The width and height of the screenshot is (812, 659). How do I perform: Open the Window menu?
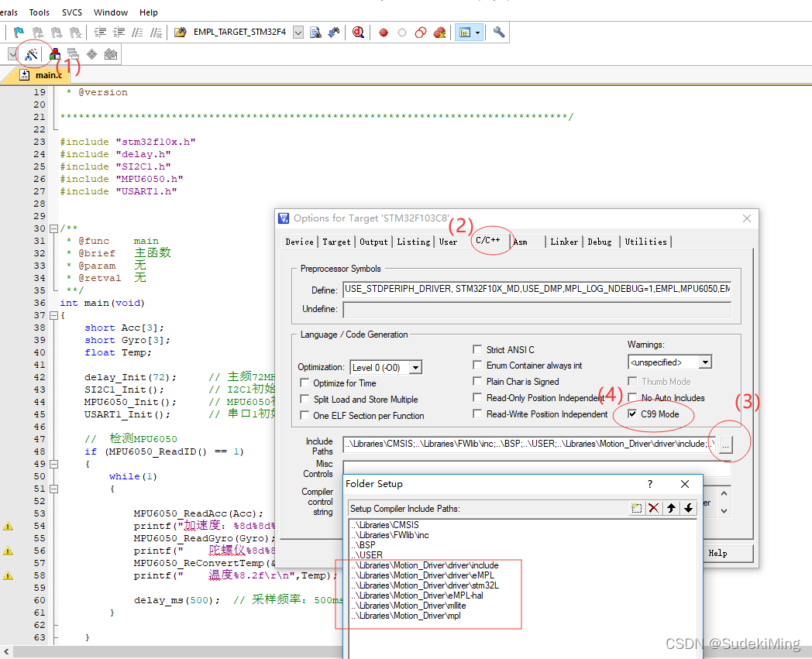coord(110,12)
